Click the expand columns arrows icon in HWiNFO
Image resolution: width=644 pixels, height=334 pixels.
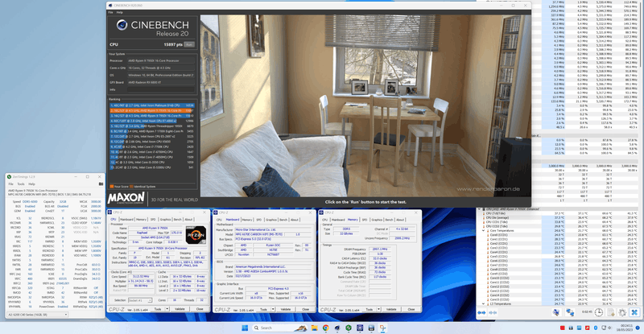(481, 312)
